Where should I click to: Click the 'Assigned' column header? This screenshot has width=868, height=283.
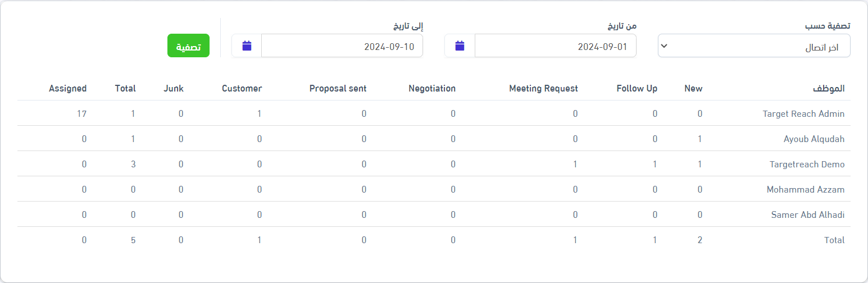68,89
